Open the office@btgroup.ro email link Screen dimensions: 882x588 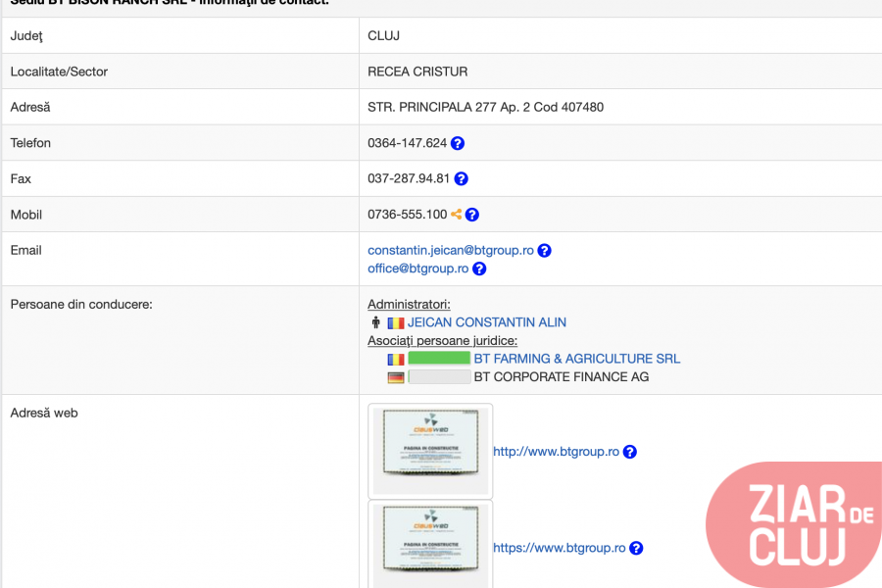point(417,269)
